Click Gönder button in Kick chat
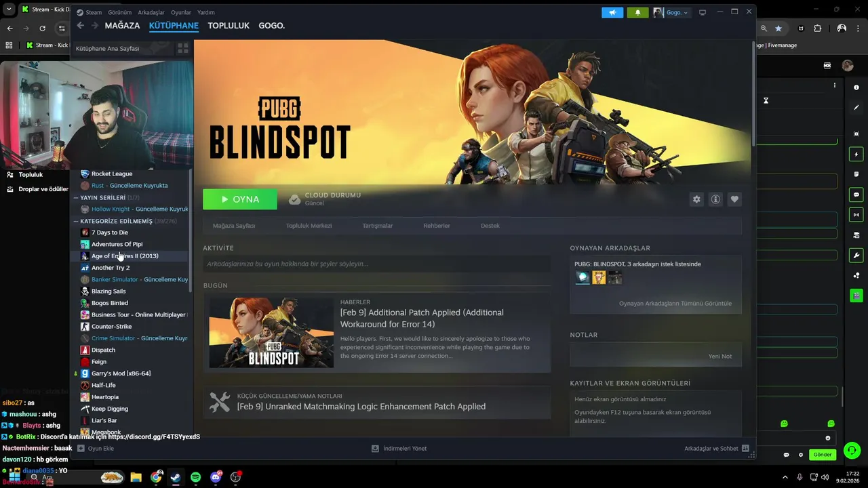The width and height of the screenshot is (868, 488). click(823, 455)
